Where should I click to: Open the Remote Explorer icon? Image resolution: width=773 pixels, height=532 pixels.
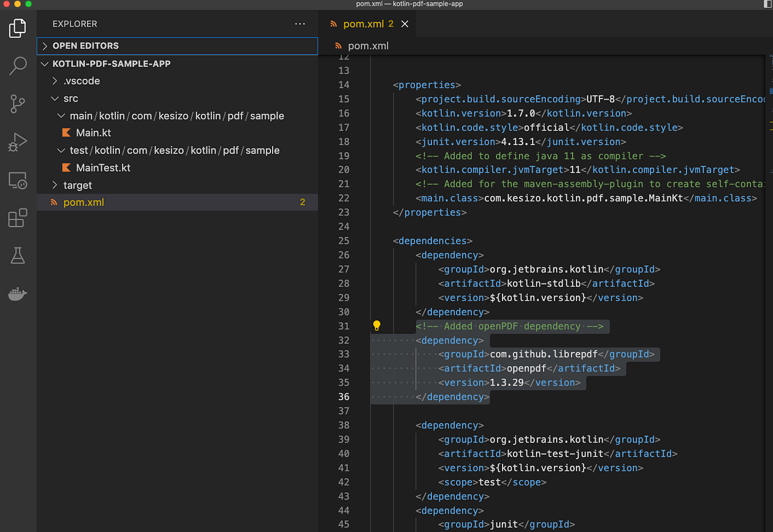[x=18, y=180]
